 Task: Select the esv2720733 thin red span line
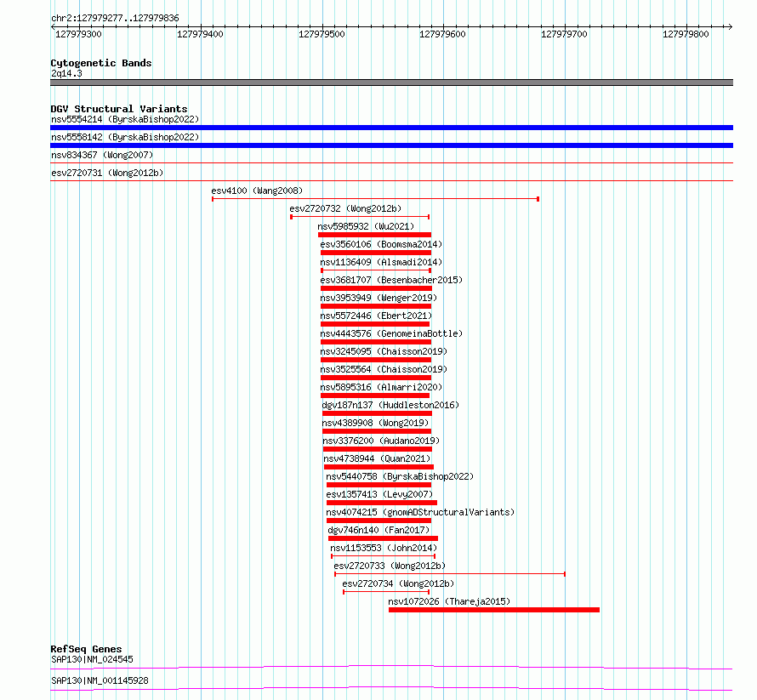[450, 574]
